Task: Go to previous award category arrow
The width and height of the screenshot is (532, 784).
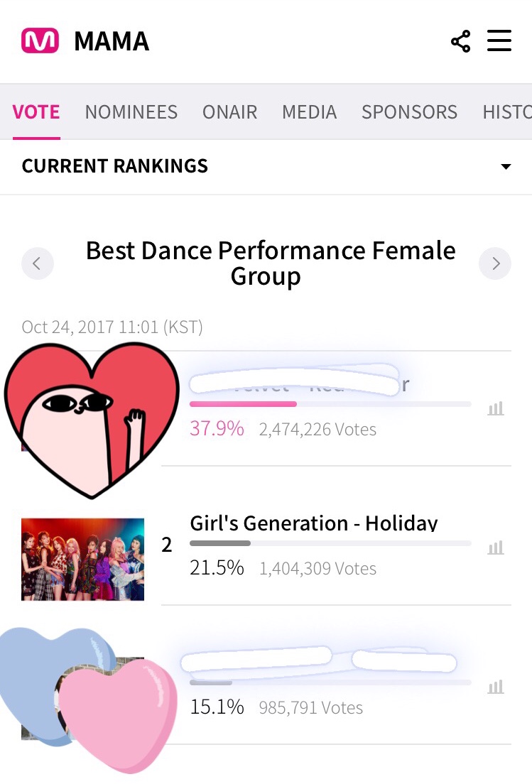Action: pos(38,263)
